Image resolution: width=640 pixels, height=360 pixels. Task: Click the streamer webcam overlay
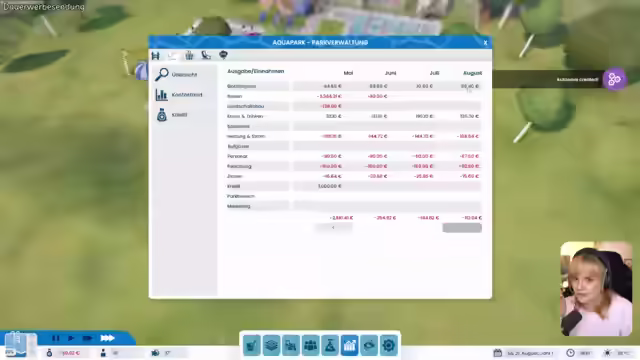[x=596, y=289]
